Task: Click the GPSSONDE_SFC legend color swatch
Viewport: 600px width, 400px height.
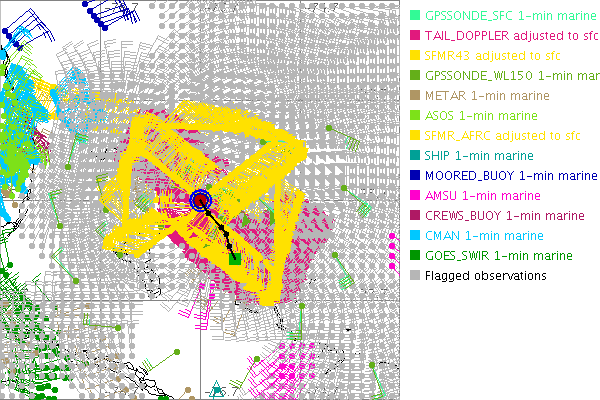Action: [x=414, y=16]
